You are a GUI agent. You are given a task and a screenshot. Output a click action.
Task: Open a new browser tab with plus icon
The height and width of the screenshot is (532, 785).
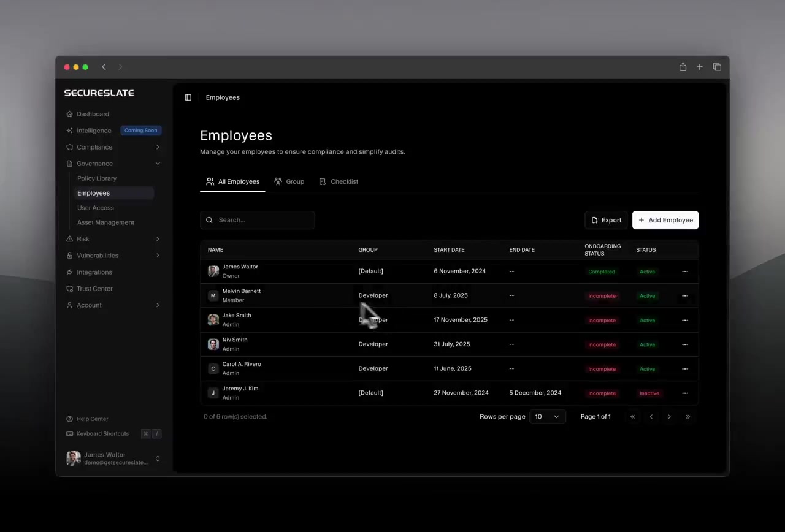[700, 67]
